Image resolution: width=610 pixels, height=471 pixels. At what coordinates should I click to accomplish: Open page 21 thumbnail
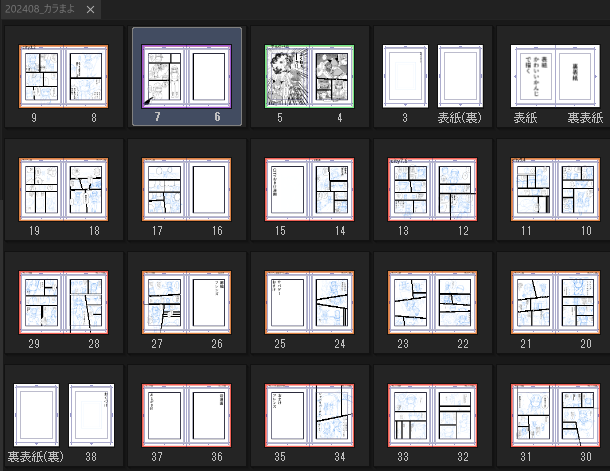[x=533, y=303]
